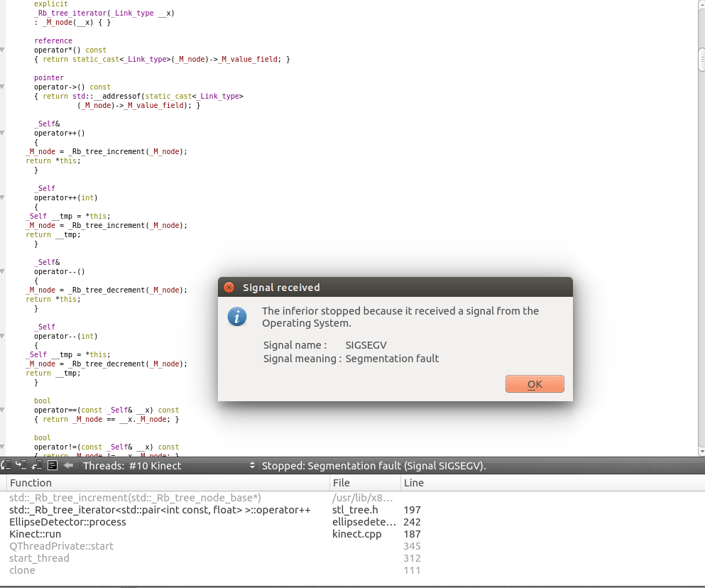The height and width of the screenshot is (588, 705).
Task: Click the blue info icon in dialog
Action: pyautogui.click(x=237, y=317)
